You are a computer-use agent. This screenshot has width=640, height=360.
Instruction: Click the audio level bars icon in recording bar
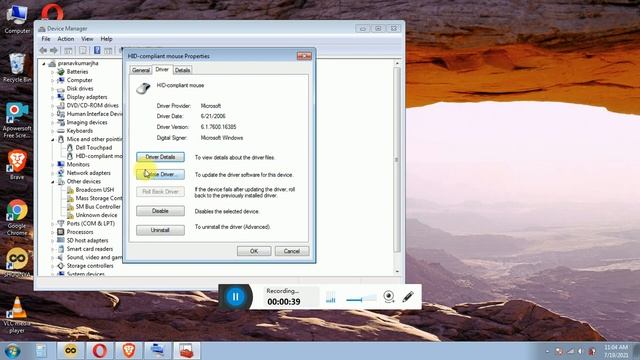point(331,297)
